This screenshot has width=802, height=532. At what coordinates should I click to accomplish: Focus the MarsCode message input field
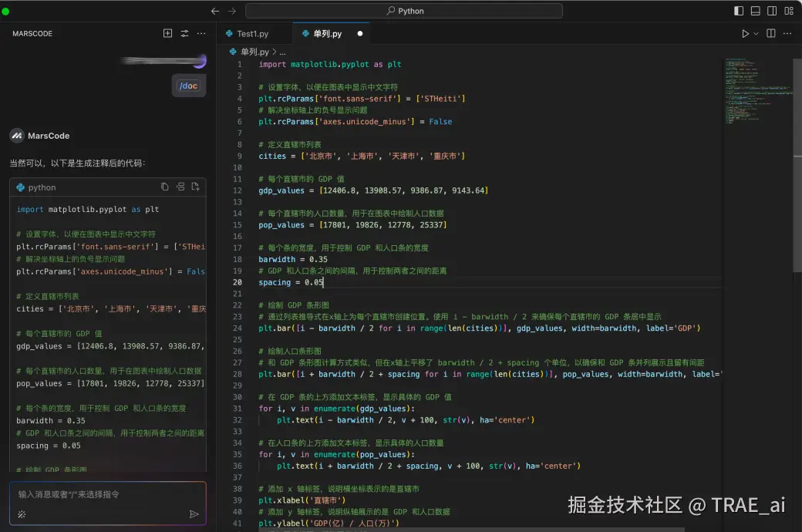pos(107,495)
